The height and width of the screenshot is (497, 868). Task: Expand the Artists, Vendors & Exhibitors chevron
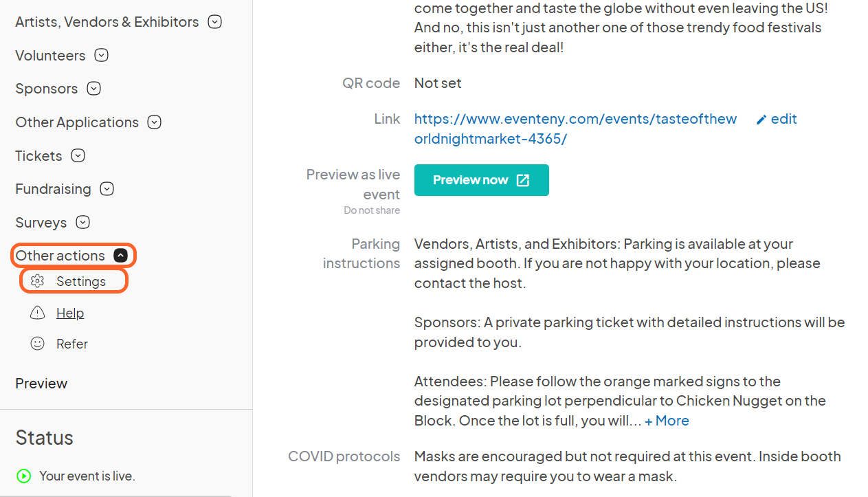point(215,22)
